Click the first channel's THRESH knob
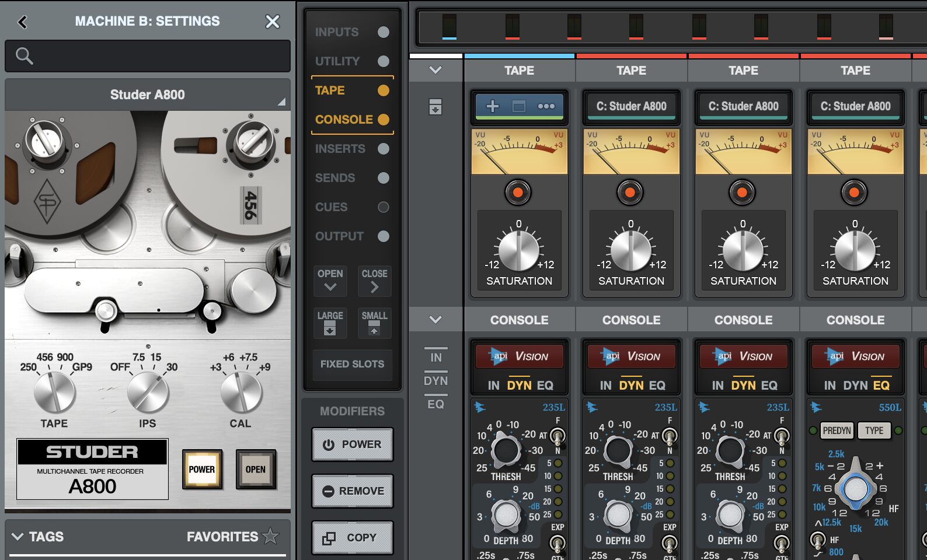The image size is (927, 560). coord(506,450)
